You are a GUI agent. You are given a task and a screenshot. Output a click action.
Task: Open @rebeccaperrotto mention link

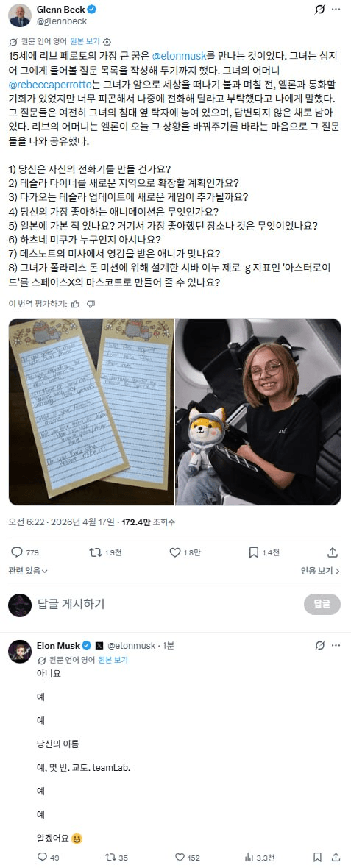(x=47, y=85)
